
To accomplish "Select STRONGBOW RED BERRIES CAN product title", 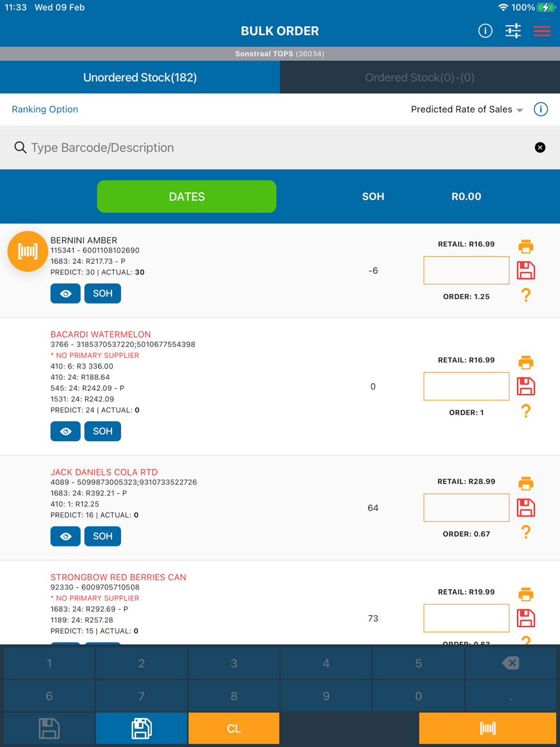I will 118,577.
